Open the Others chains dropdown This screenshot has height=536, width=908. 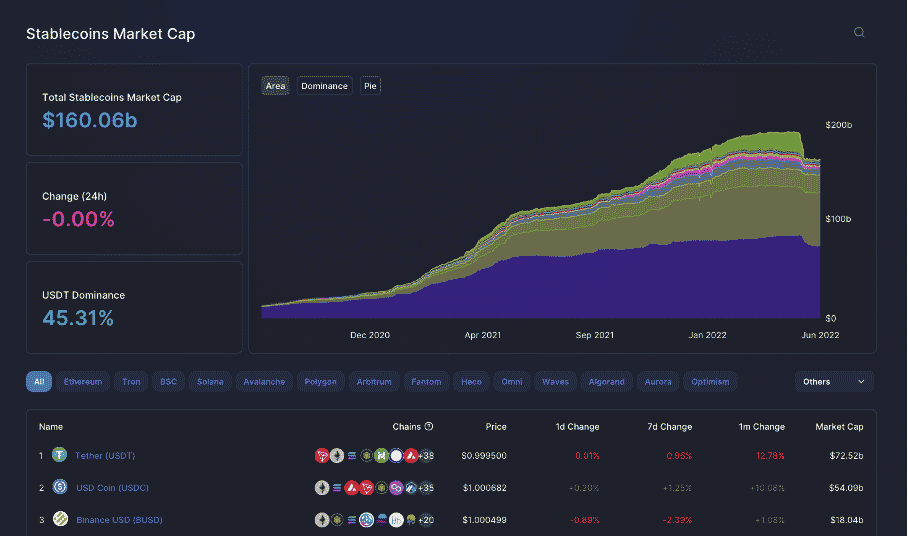(x=834, y=381)
